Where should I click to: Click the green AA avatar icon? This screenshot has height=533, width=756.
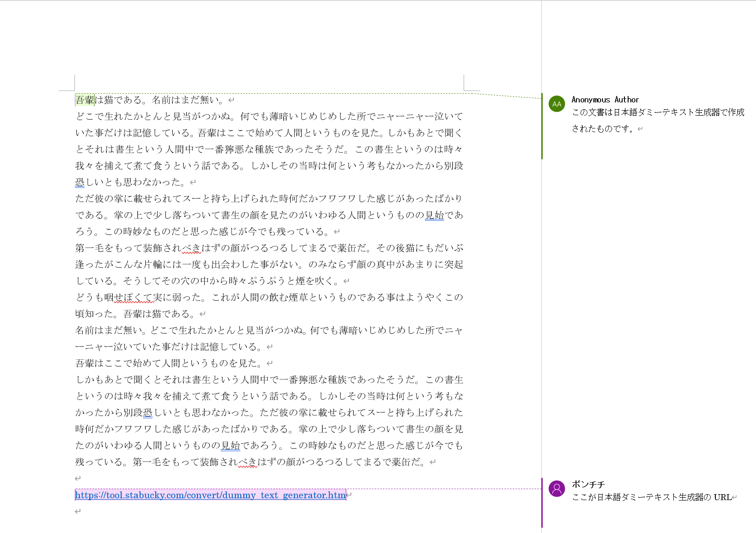pyautogui.click(x=556, y=104)
